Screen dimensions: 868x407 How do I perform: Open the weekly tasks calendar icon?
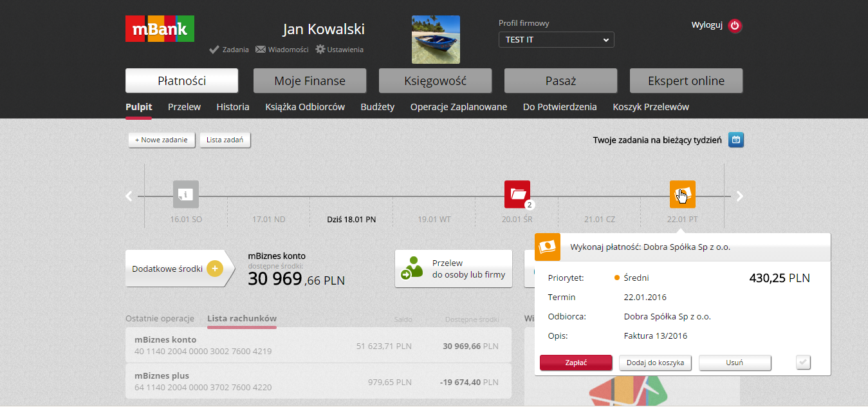pyautogui.click(x=736, y=140)
